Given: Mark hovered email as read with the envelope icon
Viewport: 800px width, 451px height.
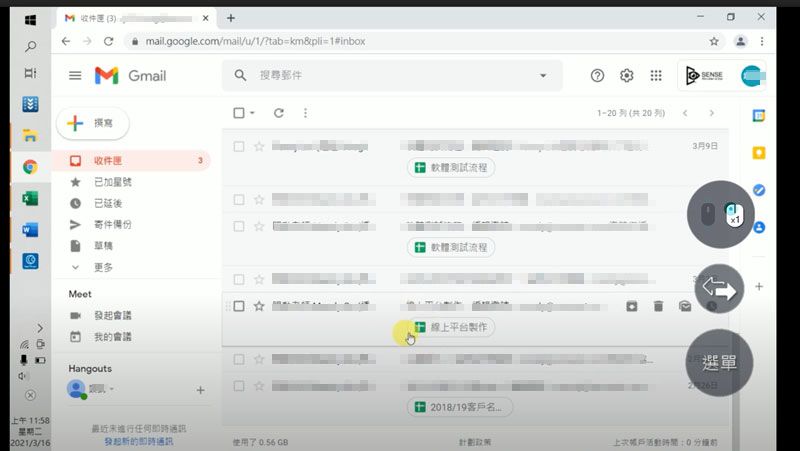Looking at the screenshot, I should pyautogui.click(x=685, y=306).
